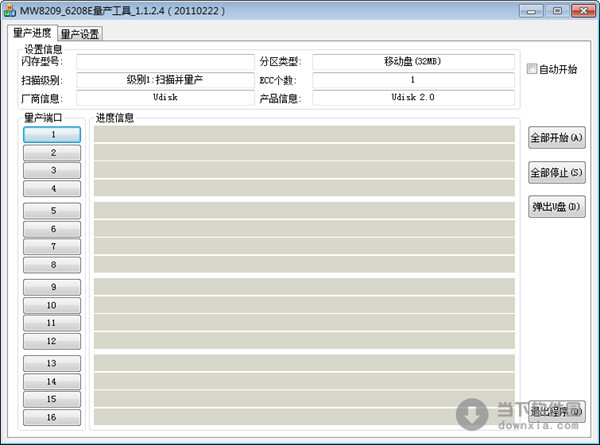Close the MW8209 tool window
Viewport: 600px width, 445px height.
(584, 11)
